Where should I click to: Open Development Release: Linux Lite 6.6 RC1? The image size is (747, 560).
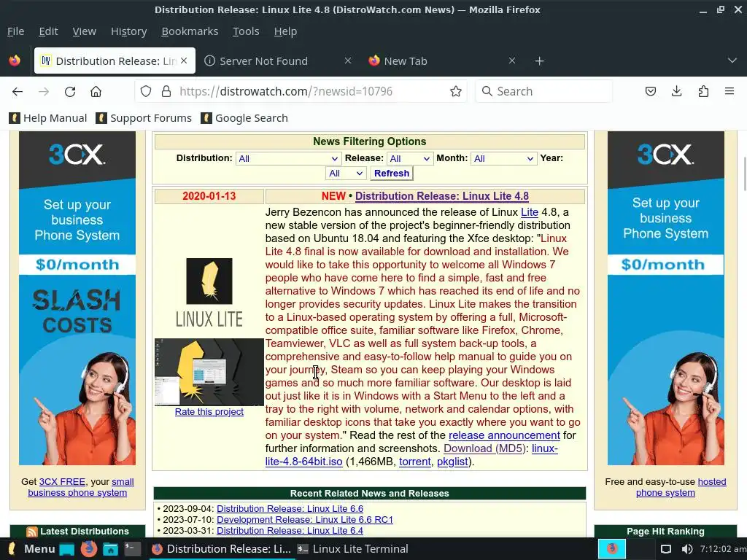click(x=305, y=519)
